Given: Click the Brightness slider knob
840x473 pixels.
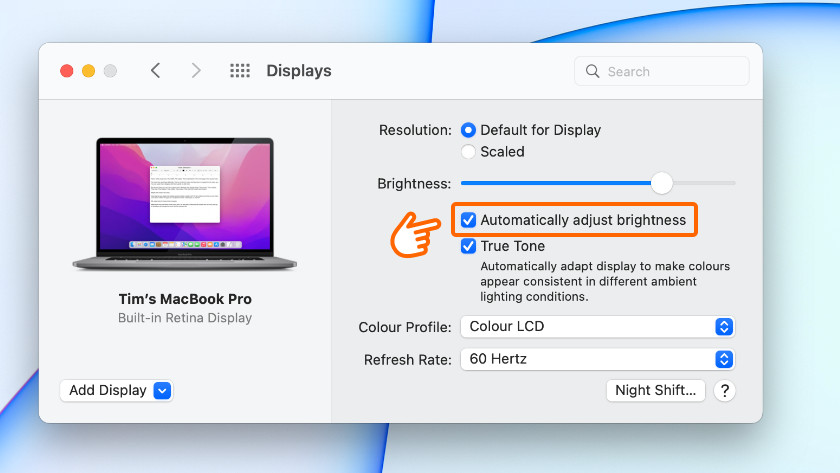Looking at the screenshot, I should point(661,183).
